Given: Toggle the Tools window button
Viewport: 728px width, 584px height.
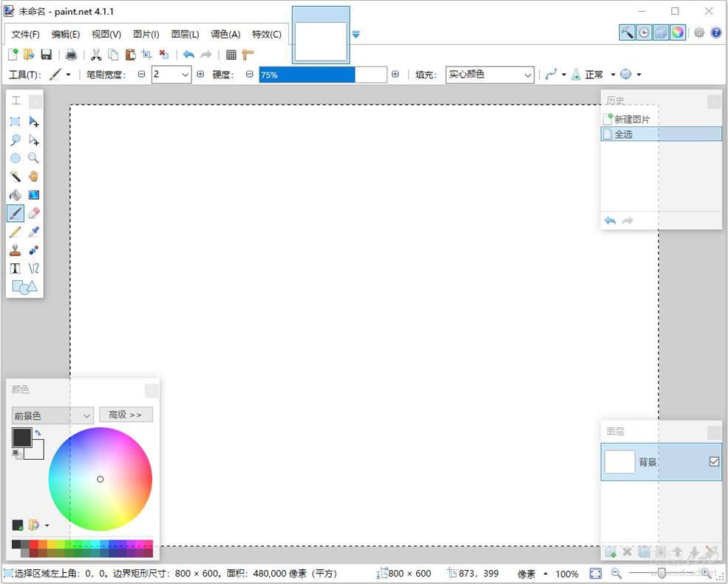Looking at the screenshot, I should (x=627, y=33).
